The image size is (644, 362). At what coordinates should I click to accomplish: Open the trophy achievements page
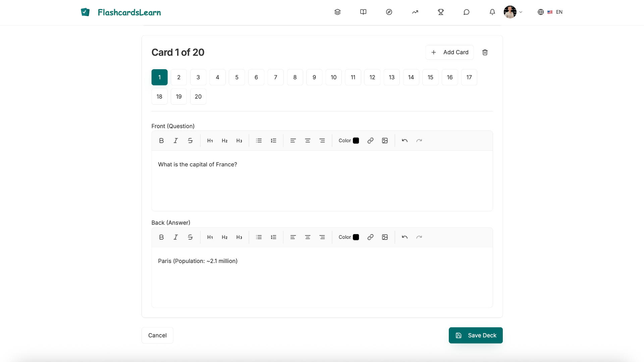point(441,12)
